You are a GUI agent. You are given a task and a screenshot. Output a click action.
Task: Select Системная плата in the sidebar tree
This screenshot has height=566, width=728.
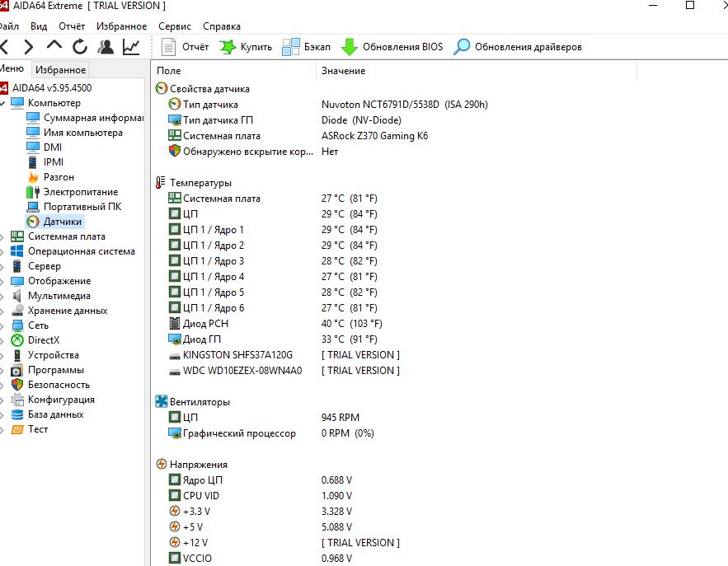[x=67, y=236]
